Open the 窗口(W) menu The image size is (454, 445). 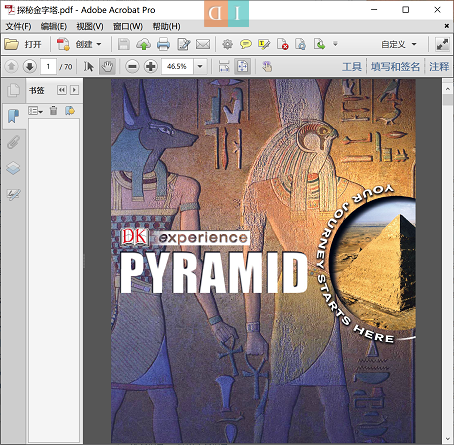point(128,26)
